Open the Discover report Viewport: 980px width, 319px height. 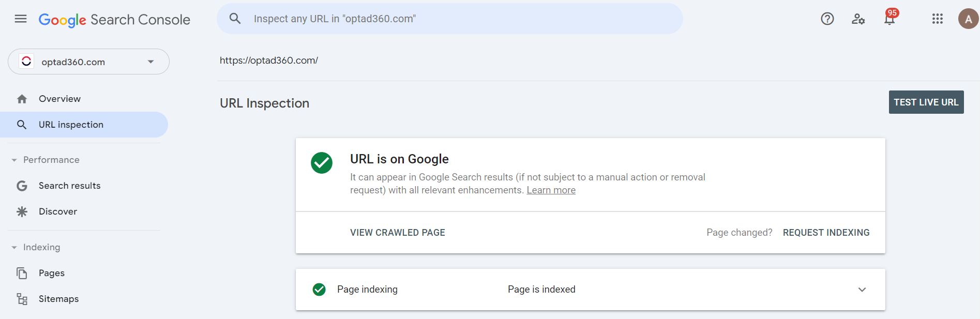(84, 211)
